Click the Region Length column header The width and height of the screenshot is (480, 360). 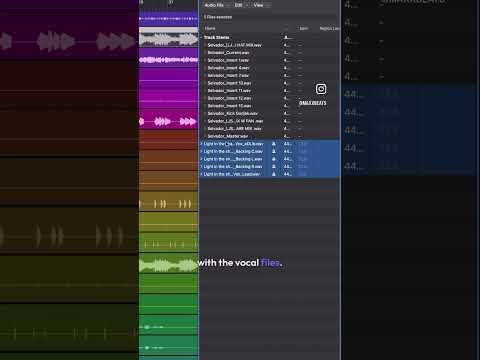pos(330,28)
